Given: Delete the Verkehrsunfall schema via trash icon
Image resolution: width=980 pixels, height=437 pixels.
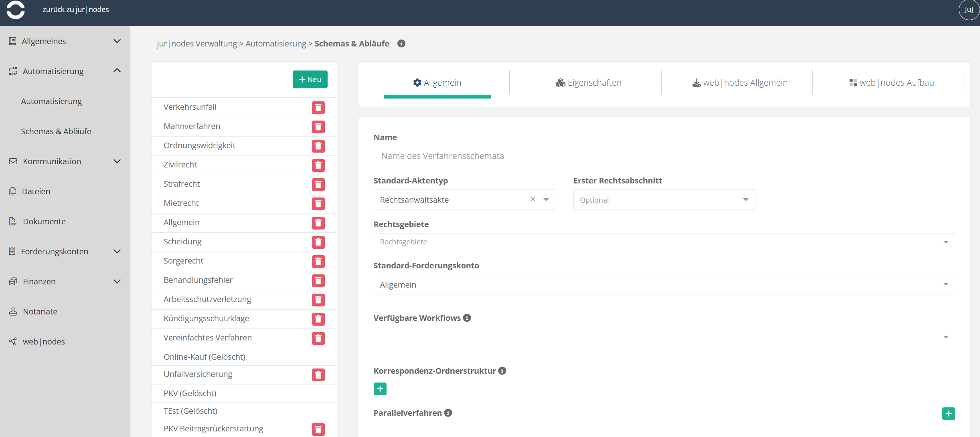Looking at the screenshot, I should pos(318,107).
